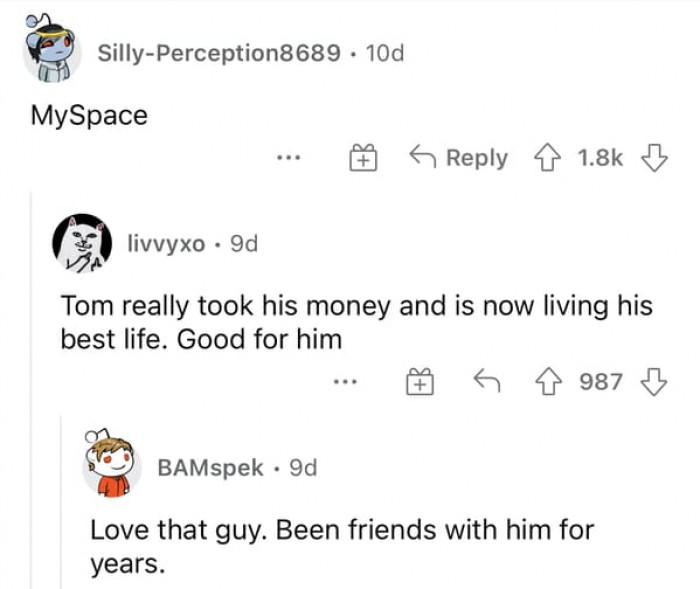Give an award to the MySpace comment
Screen dimensions: 700x589
pos(361,158)
